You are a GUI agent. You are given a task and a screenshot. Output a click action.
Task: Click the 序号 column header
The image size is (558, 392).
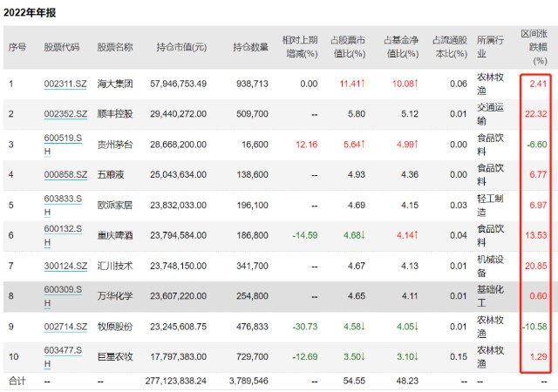tap(17, 47)
